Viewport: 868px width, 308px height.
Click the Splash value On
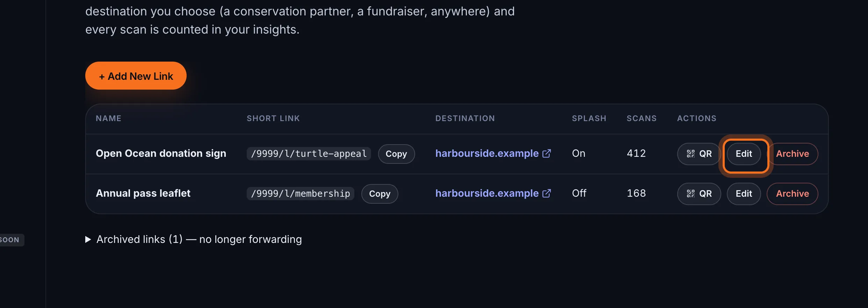pyautogui.click(x=579, y=153)
